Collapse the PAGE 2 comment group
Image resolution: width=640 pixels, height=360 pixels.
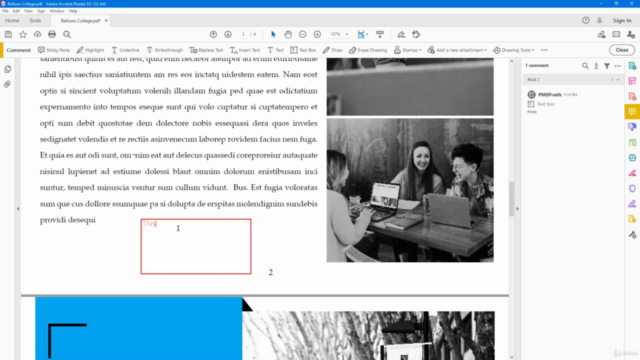618,80
